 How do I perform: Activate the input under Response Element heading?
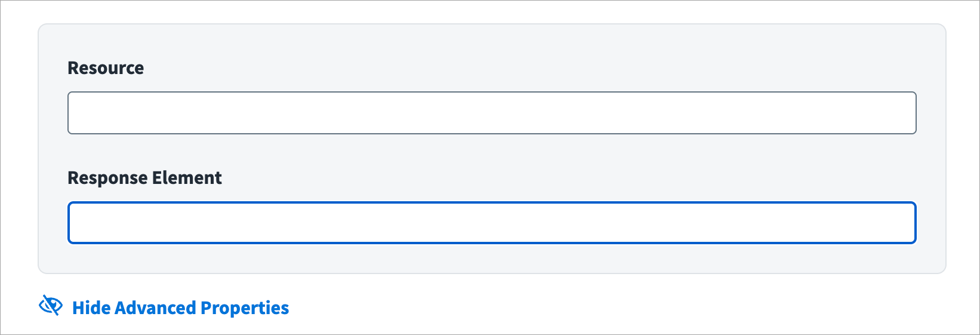[x=492, y=223]
